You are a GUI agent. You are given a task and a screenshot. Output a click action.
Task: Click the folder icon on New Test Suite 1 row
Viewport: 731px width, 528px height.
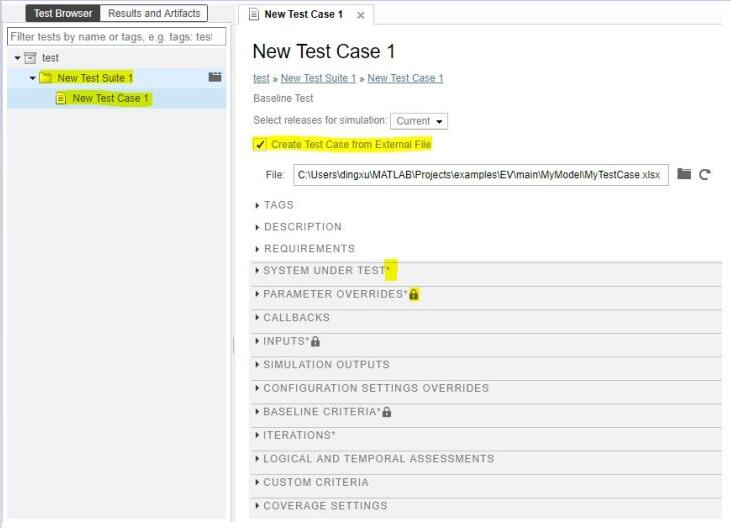point(214,77)
